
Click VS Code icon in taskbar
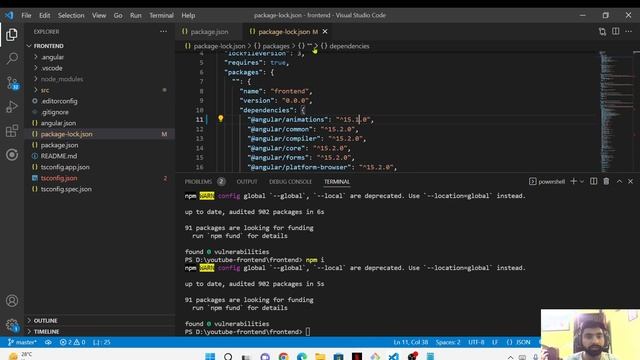point(393,357)
